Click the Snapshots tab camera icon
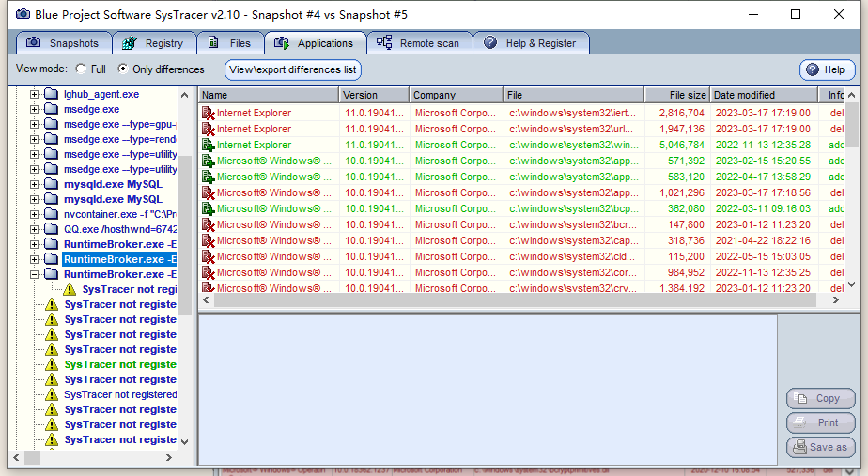 (x=33, y=42)
